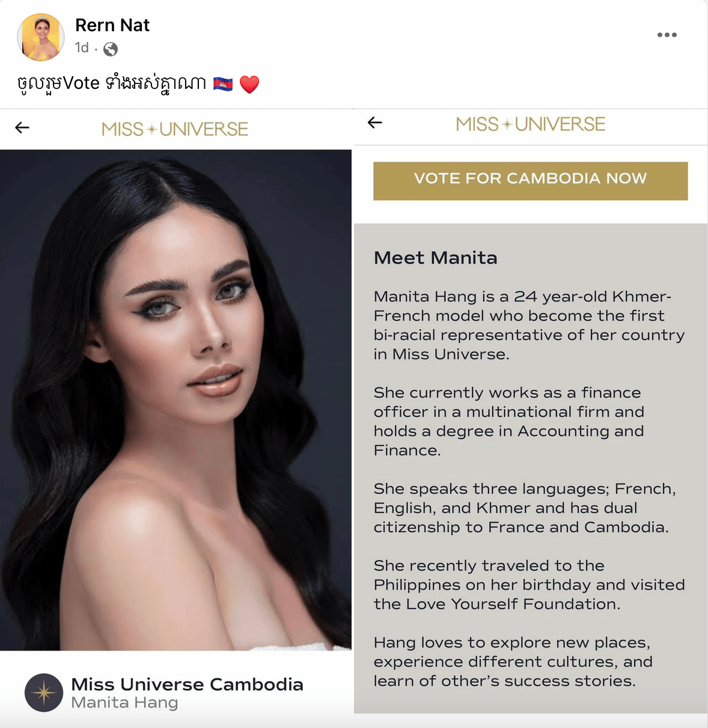This screenshot has width=708, height=728.
Task: Click the back arrow in left image
Action: pyautogui.click(x=22, y=127)
